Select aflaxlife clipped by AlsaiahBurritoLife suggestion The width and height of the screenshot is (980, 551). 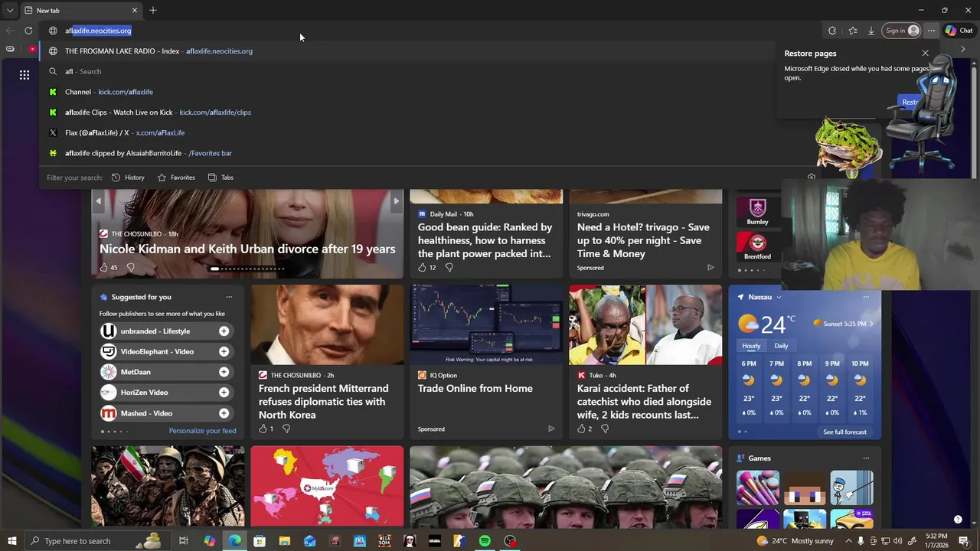coord(425,153)
